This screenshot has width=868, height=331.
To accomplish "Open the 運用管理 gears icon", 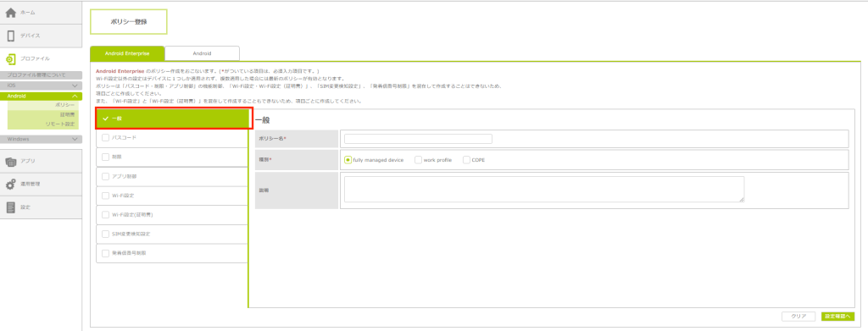I will tap(10, 185).
